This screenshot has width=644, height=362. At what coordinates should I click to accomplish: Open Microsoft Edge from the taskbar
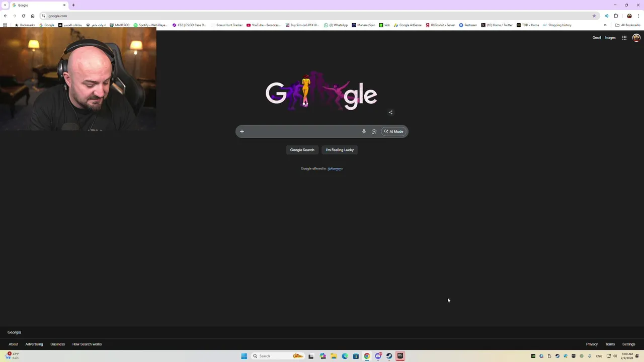(345, 356)
